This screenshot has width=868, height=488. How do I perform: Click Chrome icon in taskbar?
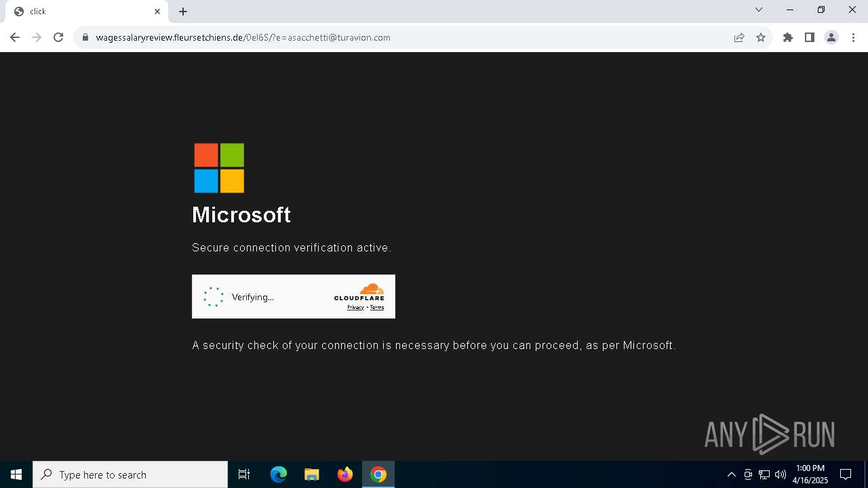click(378, 474)
